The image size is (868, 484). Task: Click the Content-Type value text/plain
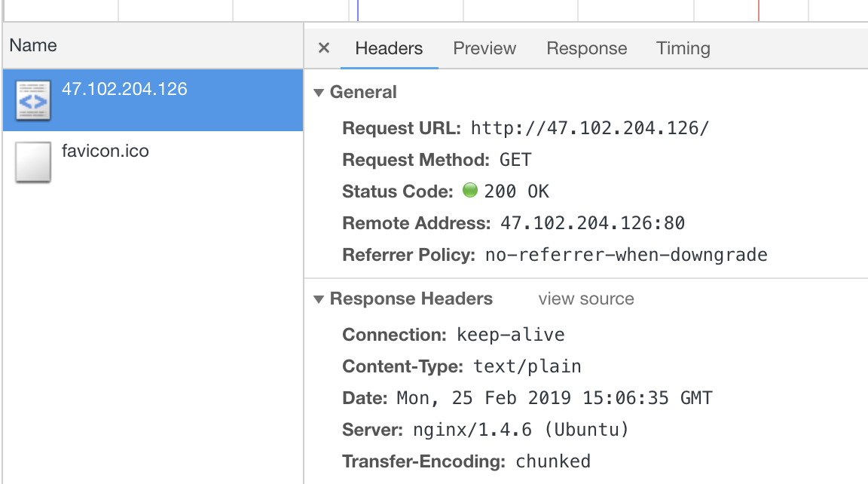click(x=527, y=367)
